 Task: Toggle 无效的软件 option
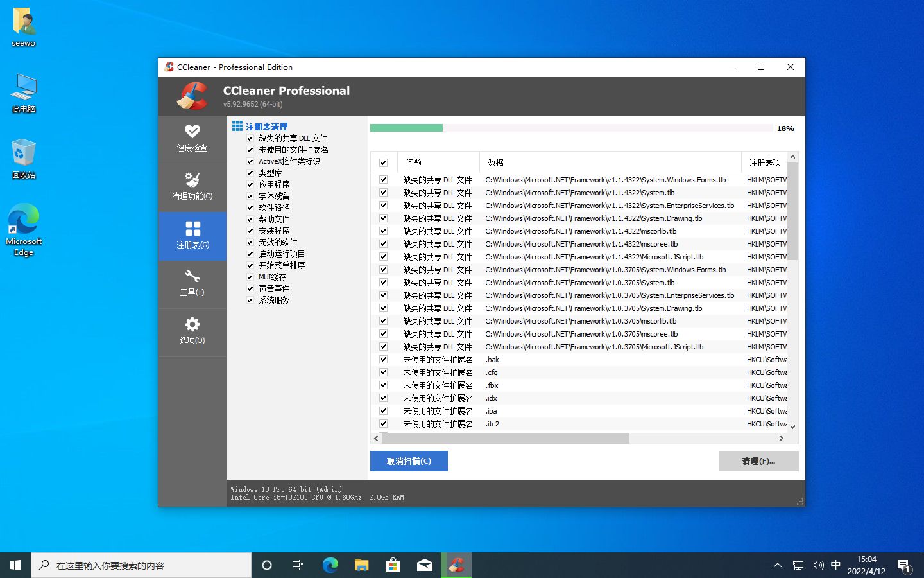[250, 242]
